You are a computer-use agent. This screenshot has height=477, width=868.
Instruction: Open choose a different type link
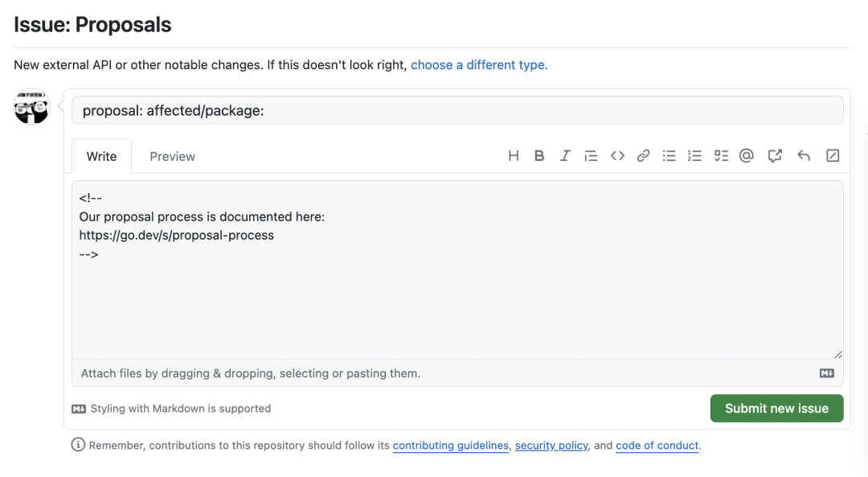pyautogui.click(x=479, y=65)
